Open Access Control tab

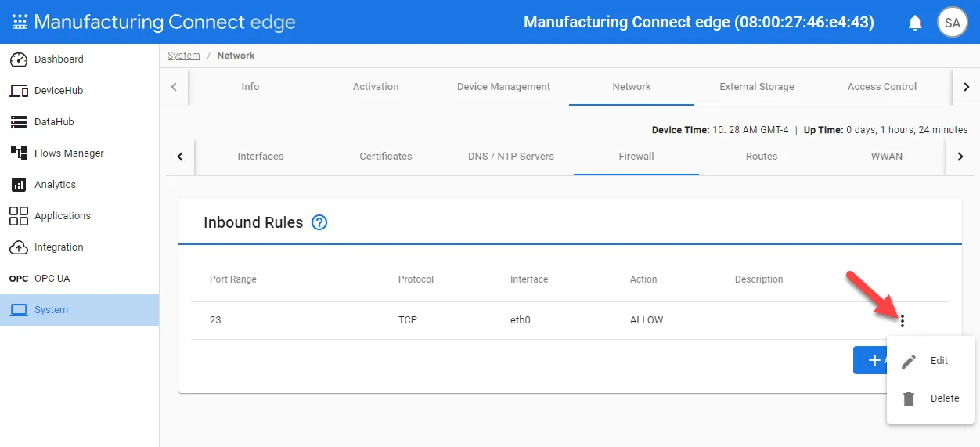882,87
